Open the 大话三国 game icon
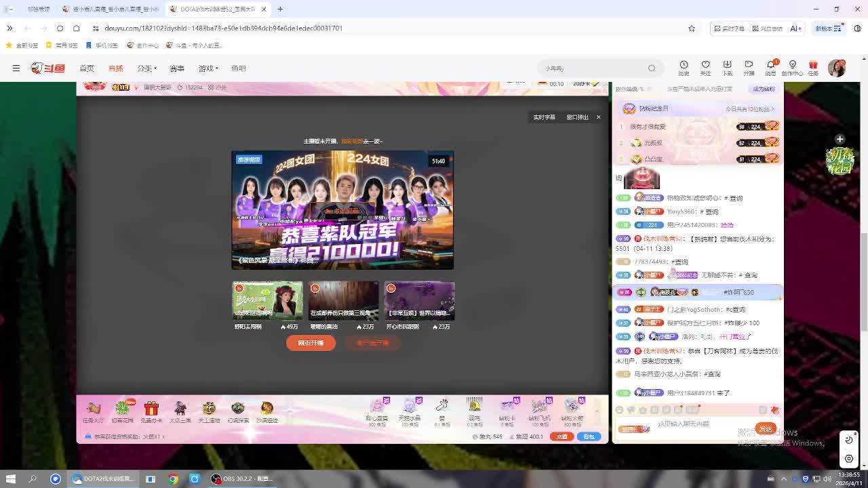 (x=180, y=411)
